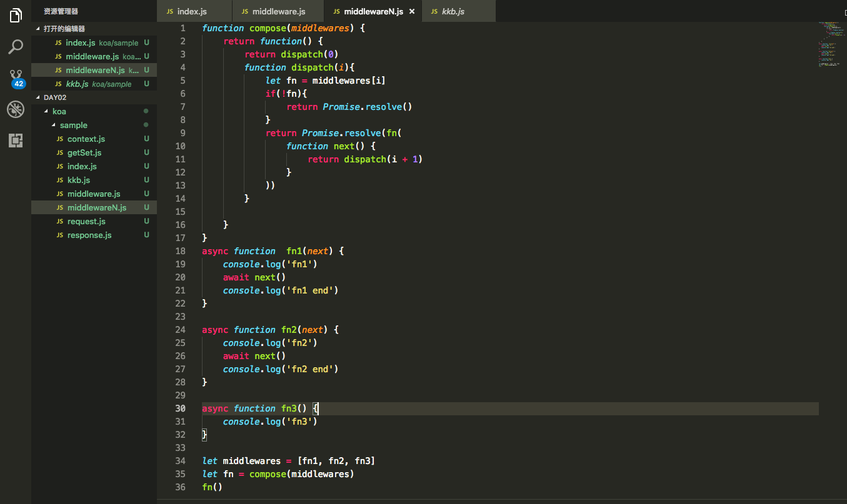This screenshot has width=847, height=504.
Task: Click 'async function fn1(next)' declaration
Action: pos(273,251)
